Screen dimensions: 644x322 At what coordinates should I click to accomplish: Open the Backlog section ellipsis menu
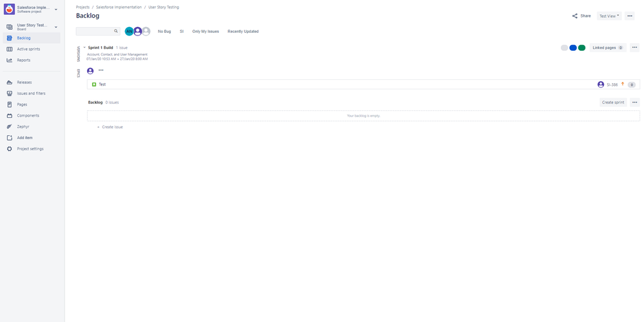634,102
